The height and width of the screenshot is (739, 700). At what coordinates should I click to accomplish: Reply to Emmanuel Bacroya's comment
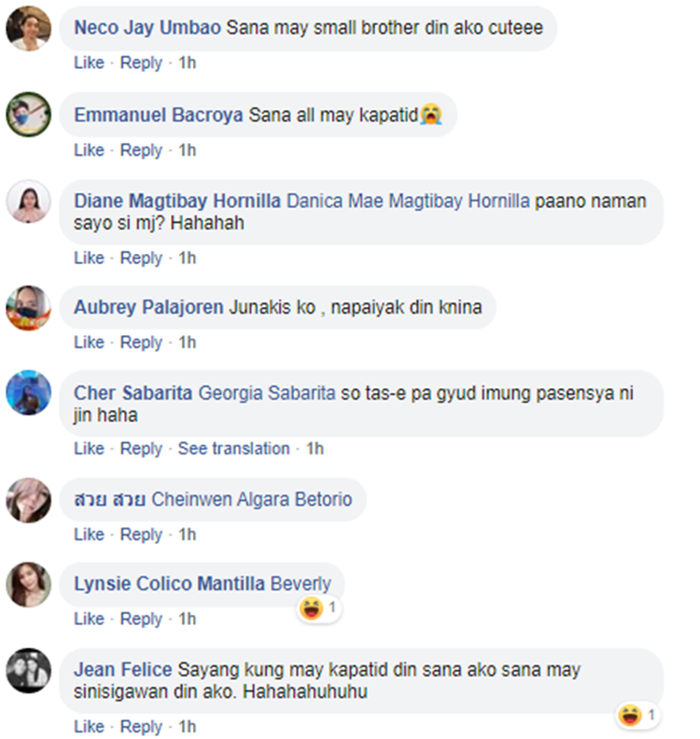coord(141,150)
